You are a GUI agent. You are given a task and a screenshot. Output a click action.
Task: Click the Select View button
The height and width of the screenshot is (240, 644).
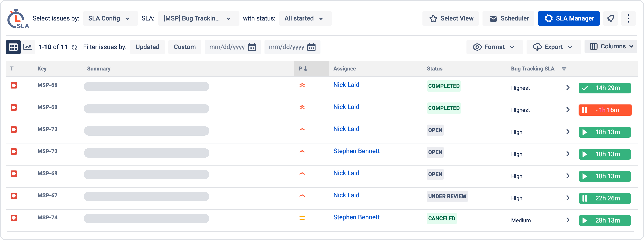point(450,18)
